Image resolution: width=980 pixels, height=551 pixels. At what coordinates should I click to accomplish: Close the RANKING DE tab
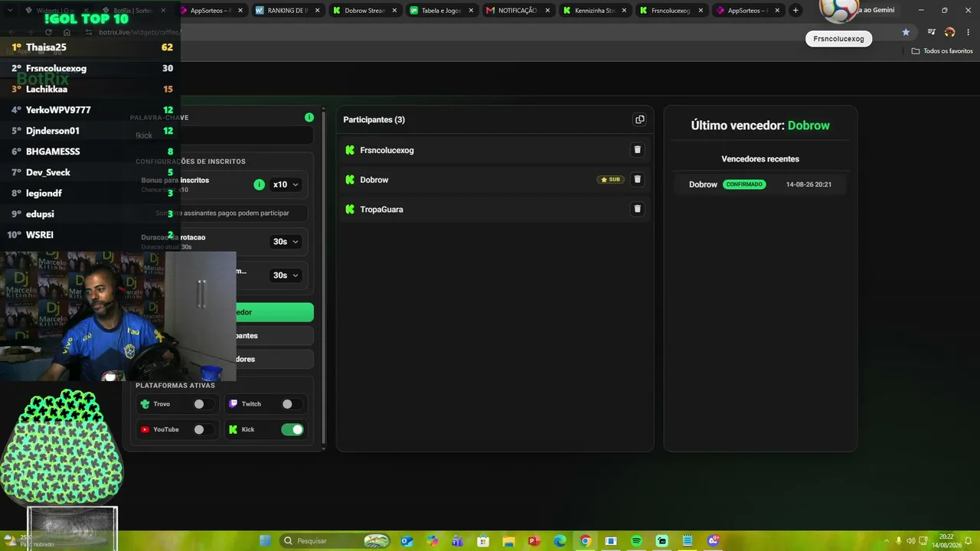click(x=317, y=11)
